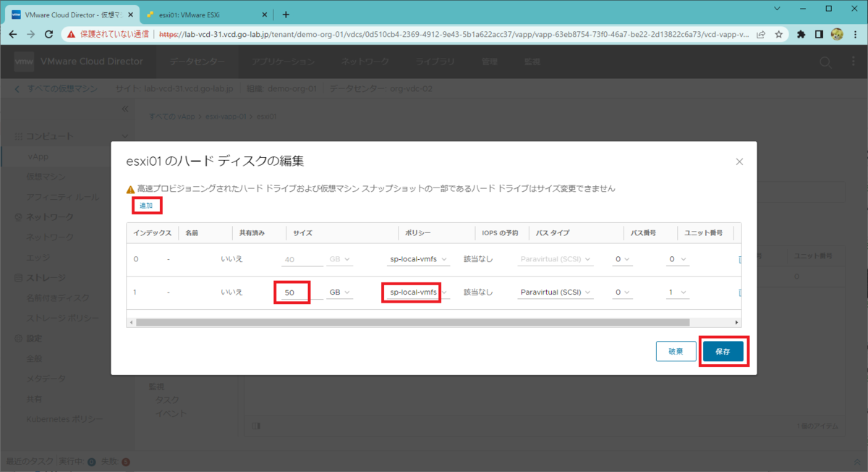Open the bus number dropdown for disk 0

[x=621, y=259]
